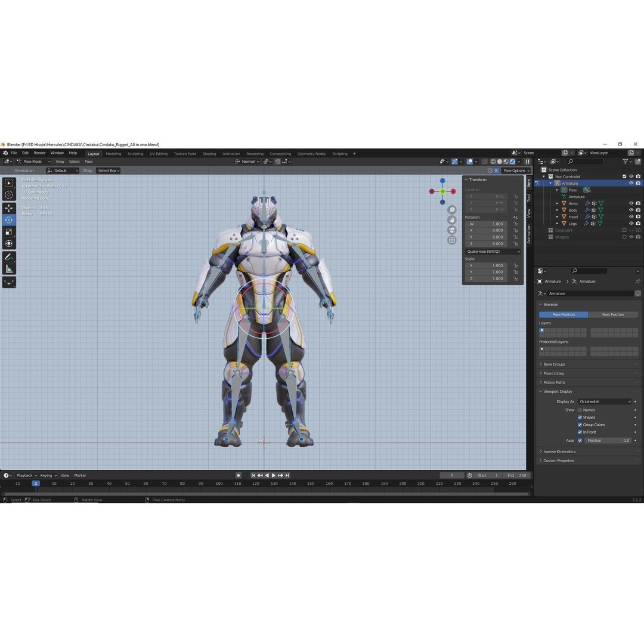
Task: Adjust the Axes Position slider
Action: [x=608, y=440]
